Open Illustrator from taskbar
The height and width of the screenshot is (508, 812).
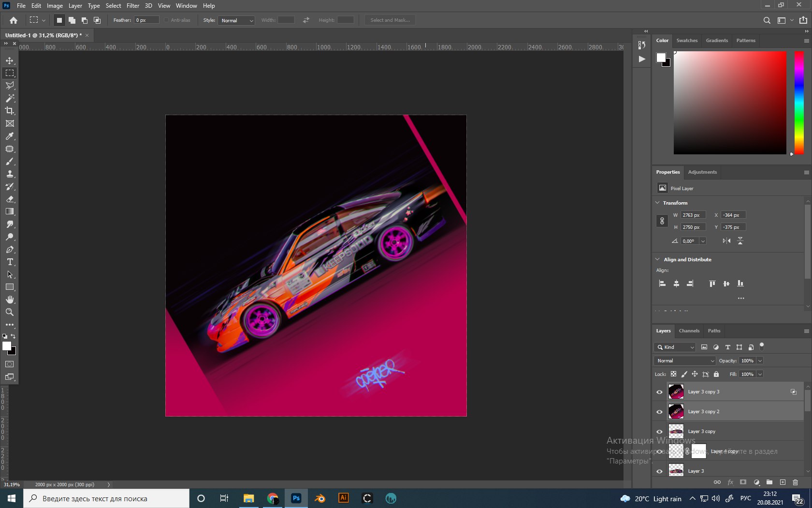[344, 498]
